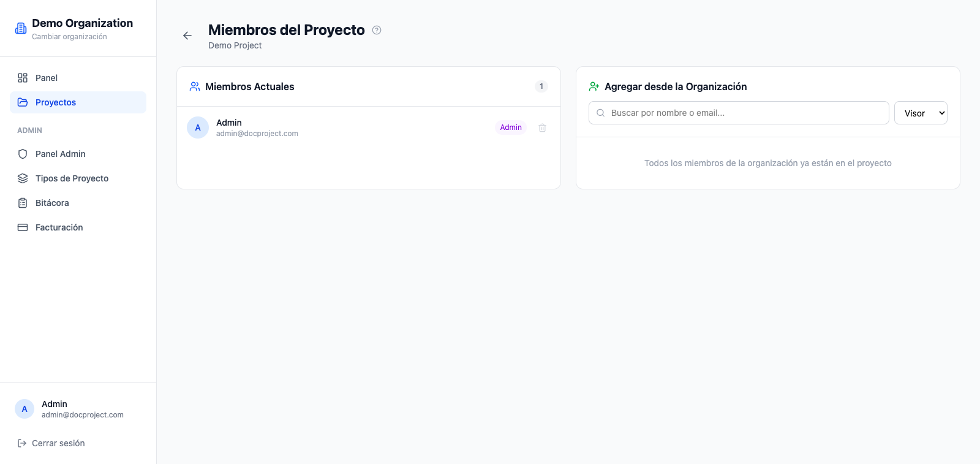
Task: Click the Miembros Actuales users icon
Action: [195, 86]
